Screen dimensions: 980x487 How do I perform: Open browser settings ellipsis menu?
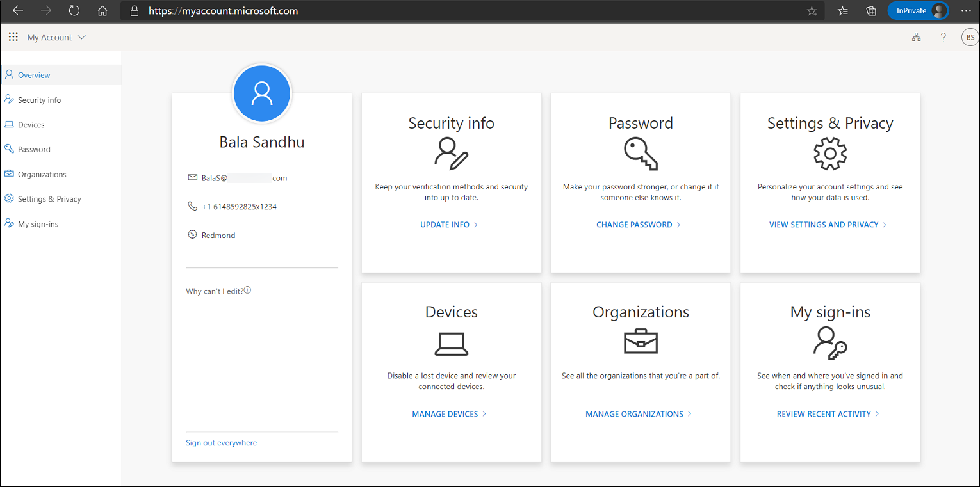coord(966,11)
